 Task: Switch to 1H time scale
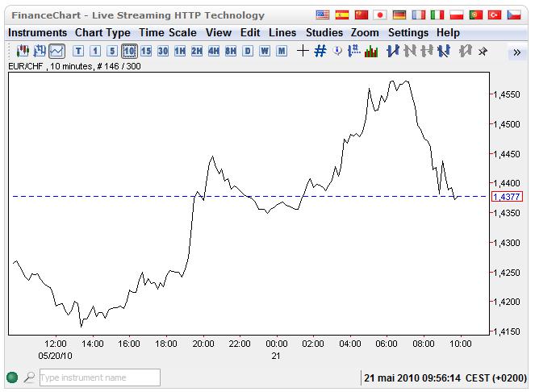(x=180, y=51)
